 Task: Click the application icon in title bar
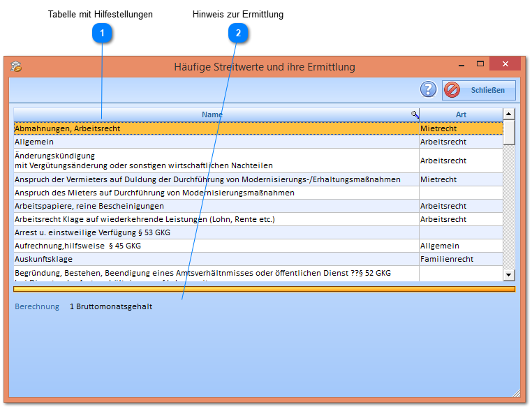tap(16, 67)
